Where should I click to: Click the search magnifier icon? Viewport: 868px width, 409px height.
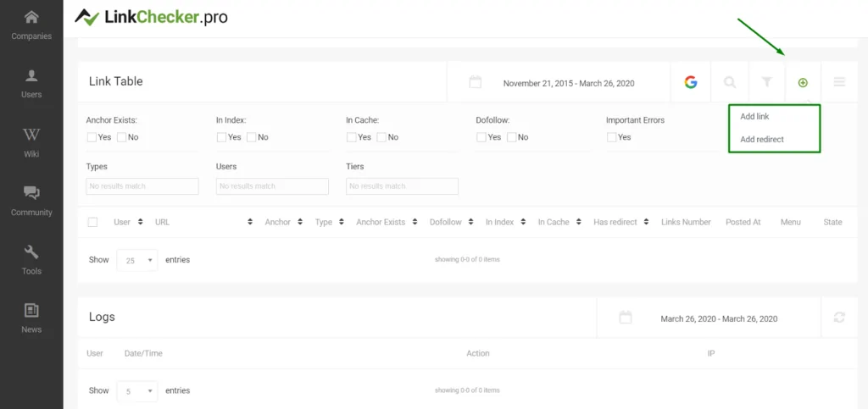tap(730, 82)
